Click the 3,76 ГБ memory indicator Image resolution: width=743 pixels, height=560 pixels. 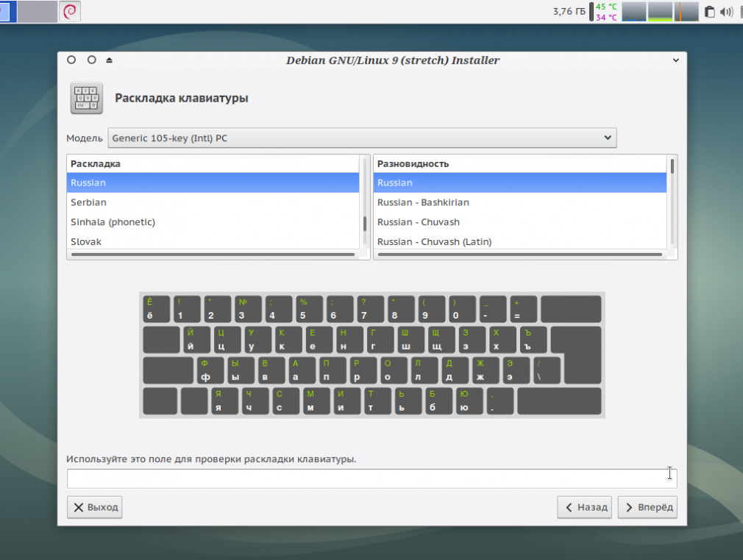coord(569,11)
